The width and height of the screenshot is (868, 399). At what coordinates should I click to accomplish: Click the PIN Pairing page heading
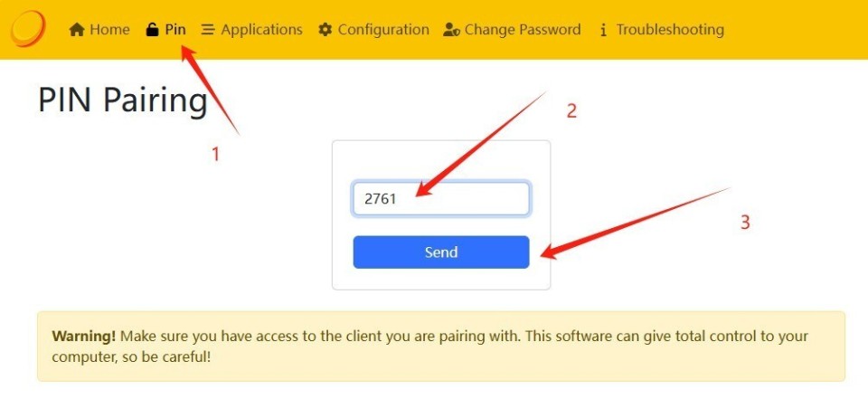[123, 100]
